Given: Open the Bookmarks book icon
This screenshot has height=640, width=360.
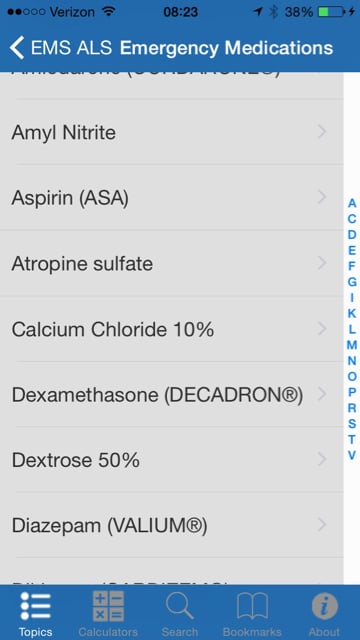Looking at the screenshot, I should [252, 606].
